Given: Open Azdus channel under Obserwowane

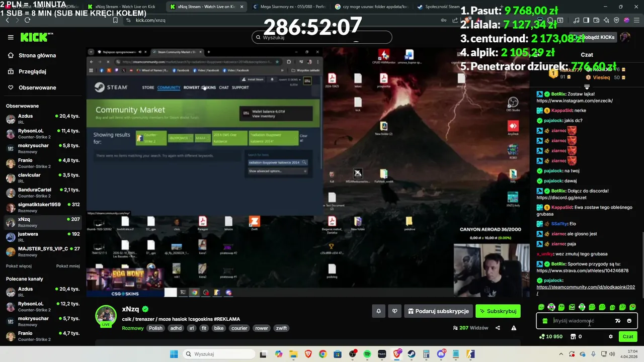Looking at the screenshot, I should click(x=43, y=119).
